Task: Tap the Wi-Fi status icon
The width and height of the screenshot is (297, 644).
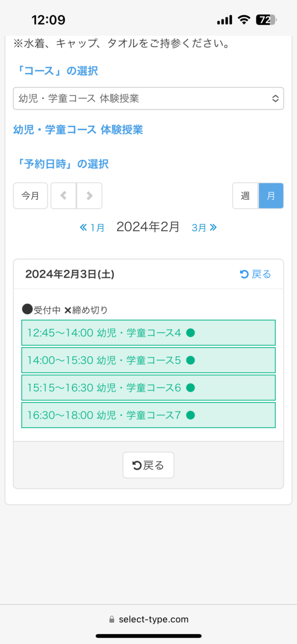Action: [x=244, y=20]
